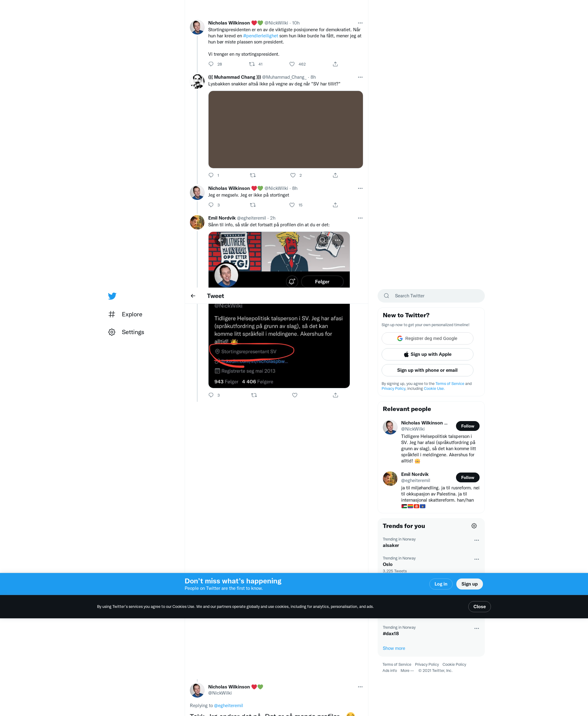
Task: Open more options on the bottom Nicholas Wilkinson reply
Action: click(360, 687)
